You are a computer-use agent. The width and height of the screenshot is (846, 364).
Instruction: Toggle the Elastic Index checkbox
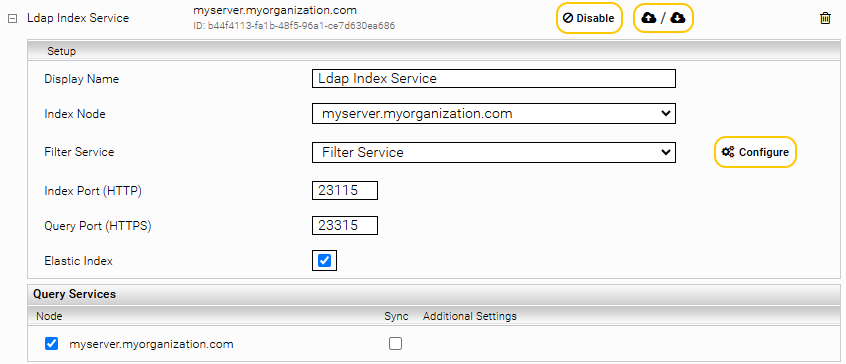[324, 261]
